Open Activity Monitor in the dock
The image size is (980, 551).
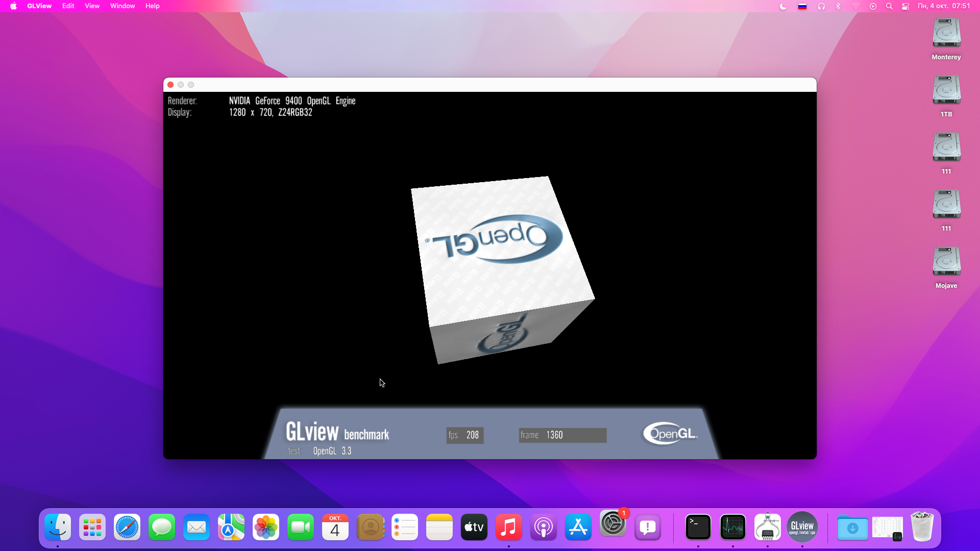tap(732, 527)
